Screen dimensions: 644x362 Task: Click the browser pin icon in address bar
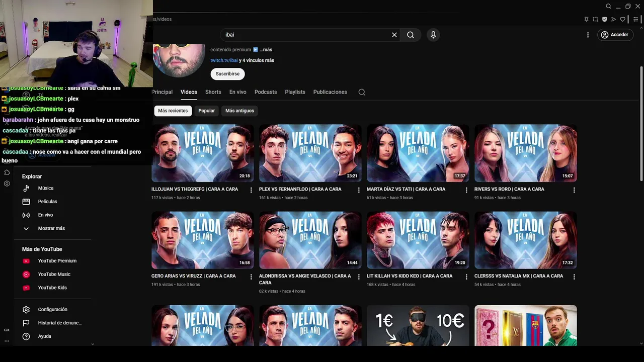tap(586, 19)
